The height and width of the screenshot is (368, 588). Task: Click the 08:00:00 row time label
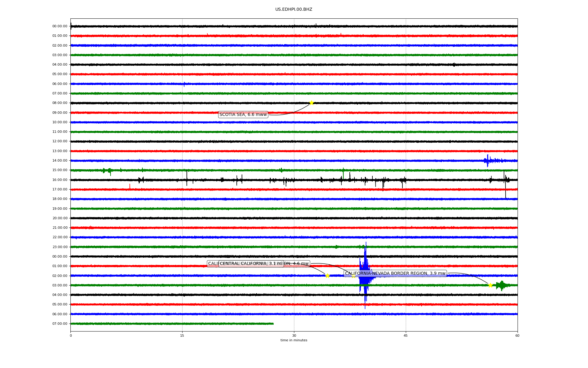pyautogui.click(x=60, y=103)
